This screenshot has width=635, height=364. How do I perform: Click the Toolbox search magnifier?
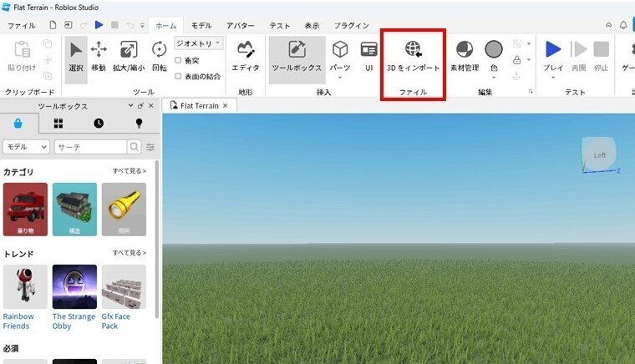[x=134, y=147]
